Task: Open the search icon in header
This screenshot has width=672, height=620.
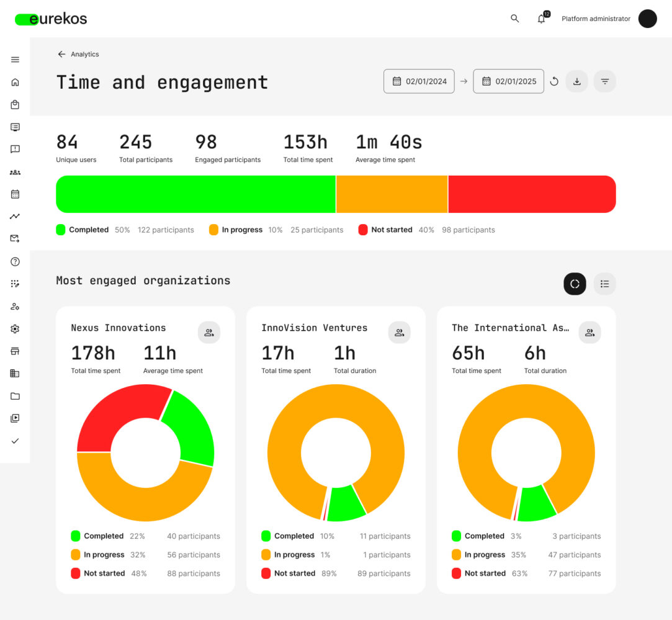Action: pyautogui.click(x=514, y=19)
